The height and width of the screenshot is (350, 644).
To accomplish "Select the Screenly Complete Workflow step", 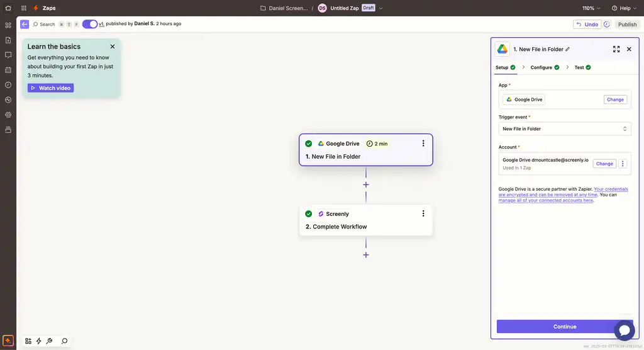I will (x=366, y=220).
